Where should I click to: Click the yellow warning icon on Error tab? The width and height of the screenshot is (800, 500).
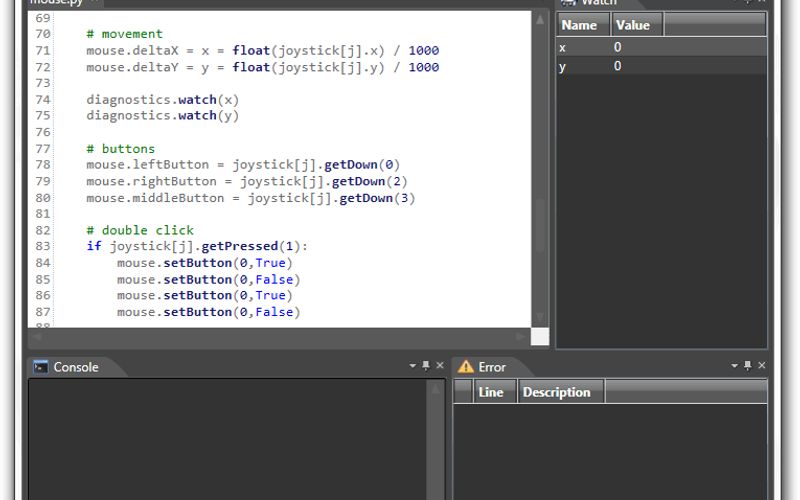click(465, 367)
